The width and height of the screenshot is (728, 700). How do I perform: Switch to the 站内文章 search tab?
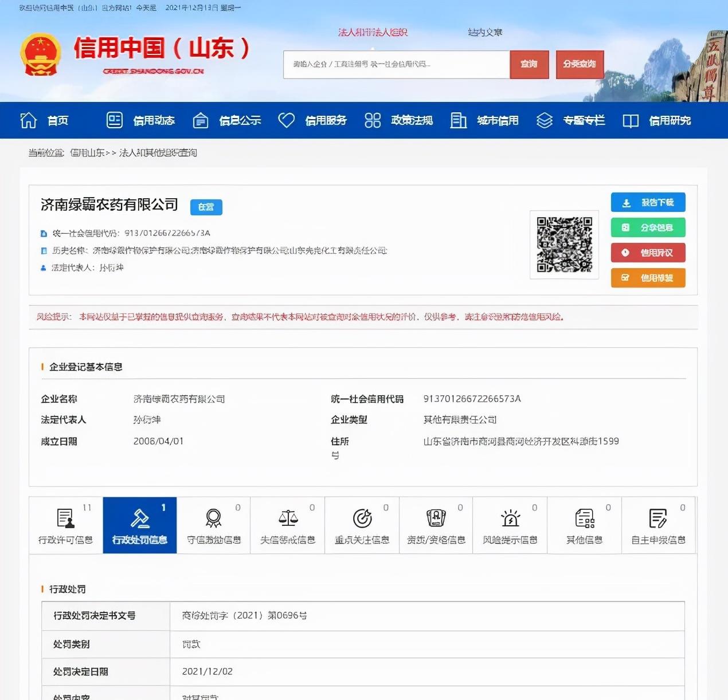coord(485,32)
